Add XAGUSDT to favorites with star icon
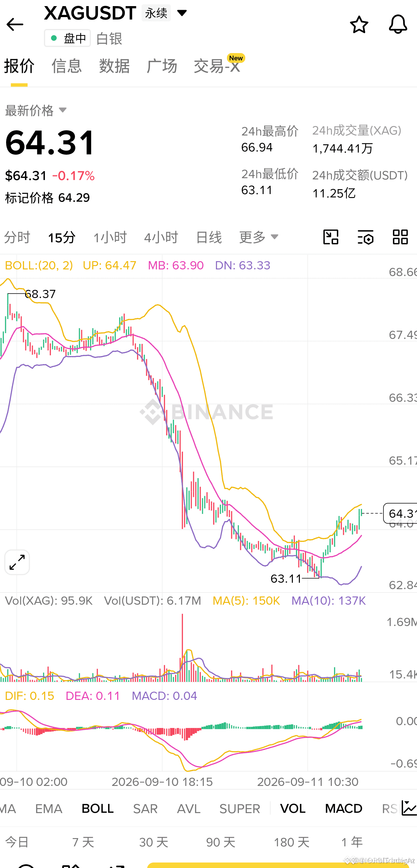Viewport: 417px width, 868px height. click(x=359, y=25)
